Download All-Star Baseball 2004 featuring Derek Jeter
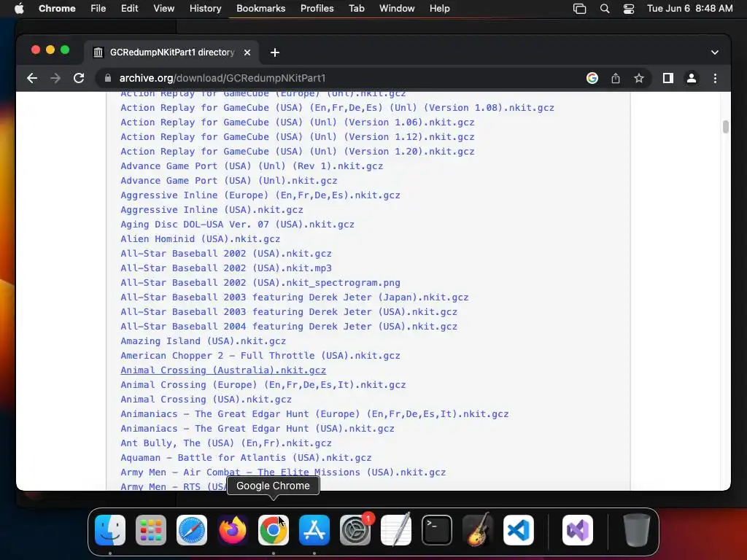This screenshot has height=560, width=747. pos(289,326)
